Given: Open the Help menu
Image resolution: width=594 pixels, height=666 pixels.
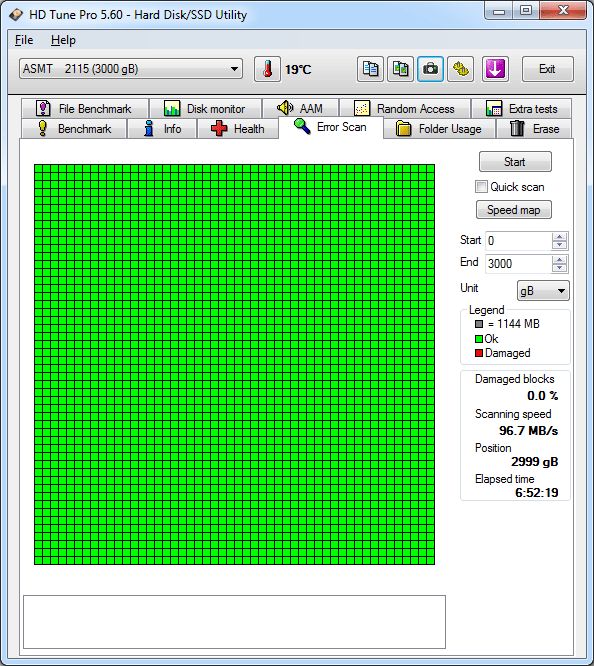Looking at the screenshot, I should (x=63, y=40).
